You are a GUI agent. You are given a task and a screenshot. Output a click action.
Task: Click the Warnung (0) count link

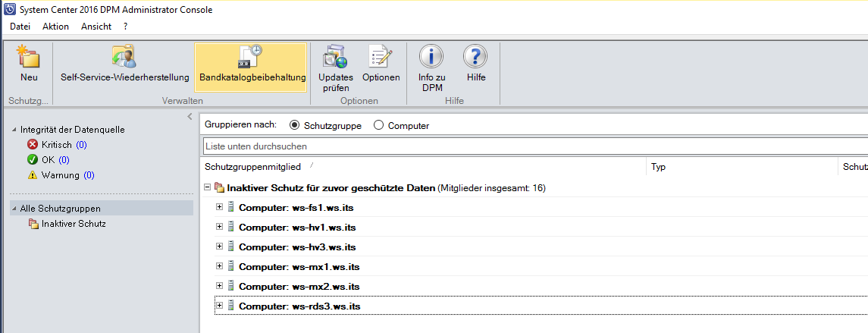coord(89,175)
